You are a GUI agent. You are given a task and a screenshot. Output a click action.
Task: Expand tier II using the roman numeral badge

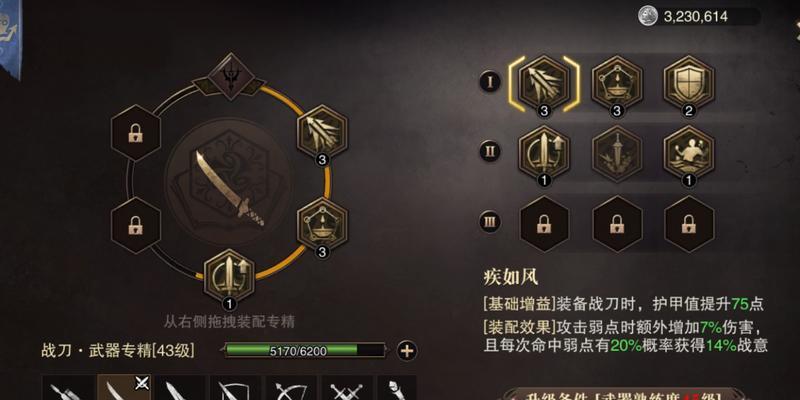(x=490, y=152)
